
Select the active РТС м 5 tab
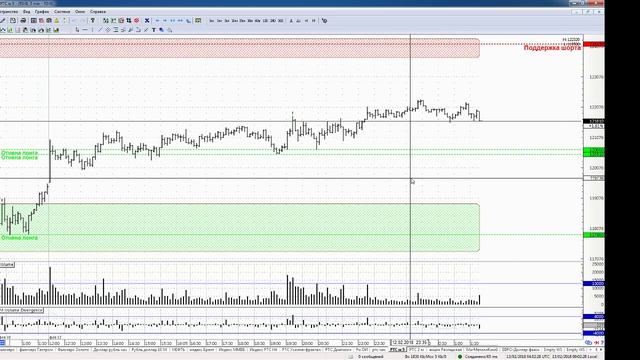(397, 350)
